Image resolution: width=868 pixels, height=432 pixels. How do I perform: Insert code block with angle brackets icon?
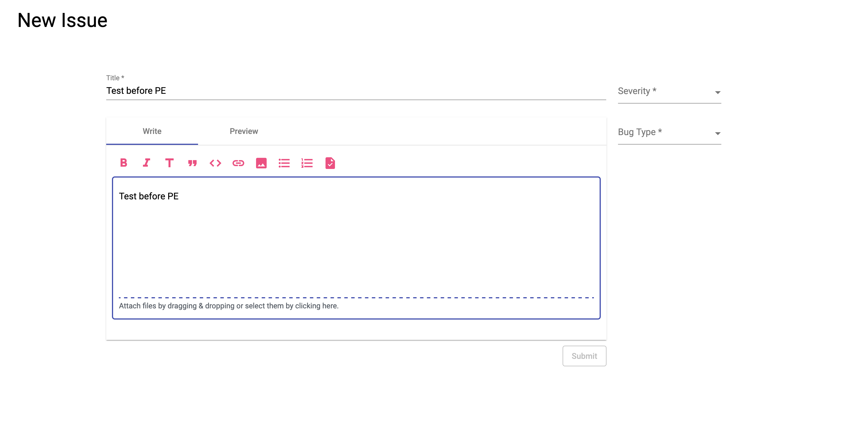click(215, 163)
